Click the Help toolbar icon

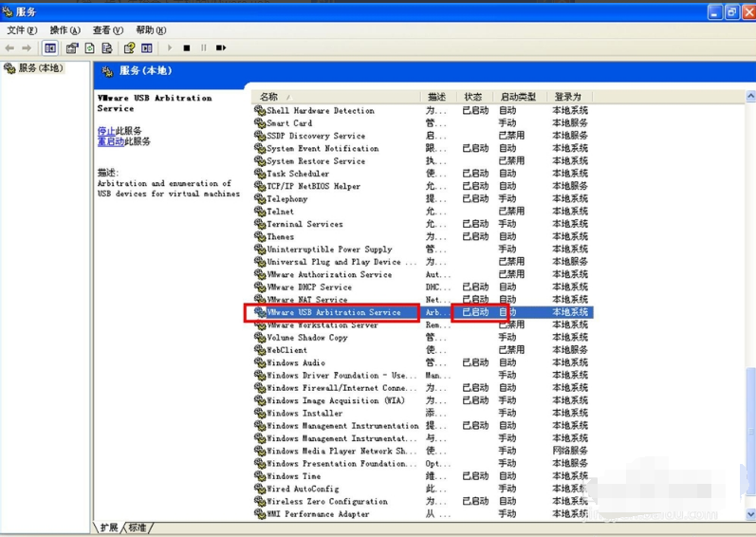pos(129,47)
